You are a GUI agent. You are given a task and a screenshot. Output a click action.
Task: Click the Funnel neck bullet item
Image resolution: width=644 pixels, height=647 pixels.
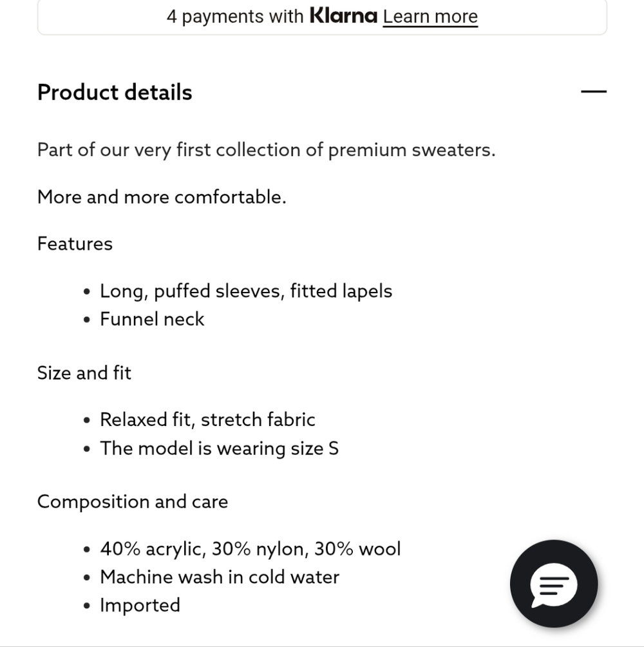coord(152,319)
